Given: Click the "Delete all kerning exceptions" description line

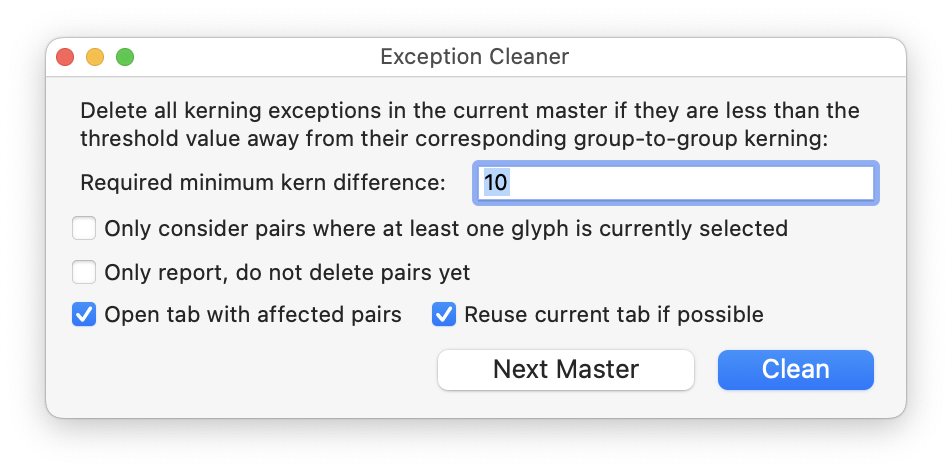Looking at the screenshot, I should [469, 110].
